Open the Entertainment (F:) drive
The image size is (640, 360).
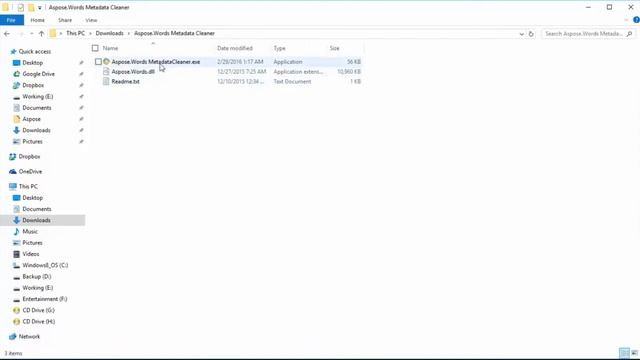tap(44, 299)
